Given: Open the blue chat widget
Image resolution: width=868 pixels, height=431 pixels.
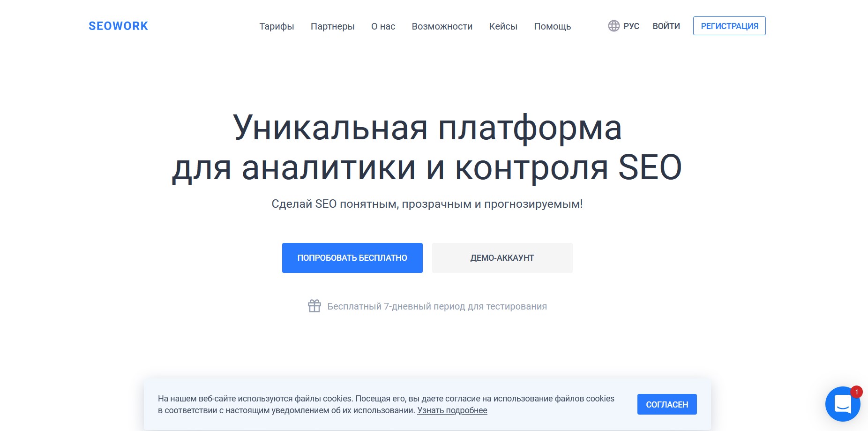Looking at the screenshot, I should pos(842,404).
